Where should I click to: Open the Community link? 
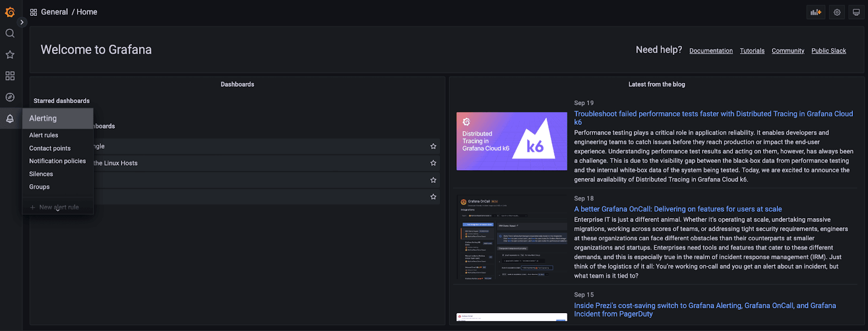[788, 50]
